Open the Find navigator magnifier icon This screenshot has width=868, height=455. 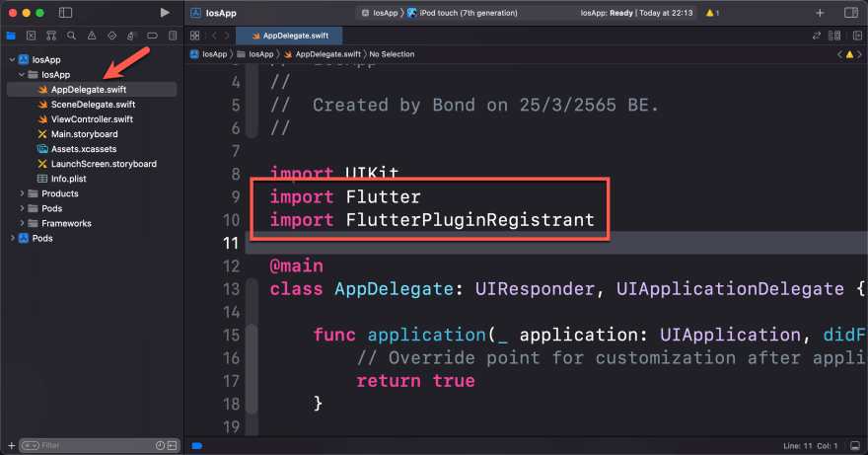coord(71,36)
